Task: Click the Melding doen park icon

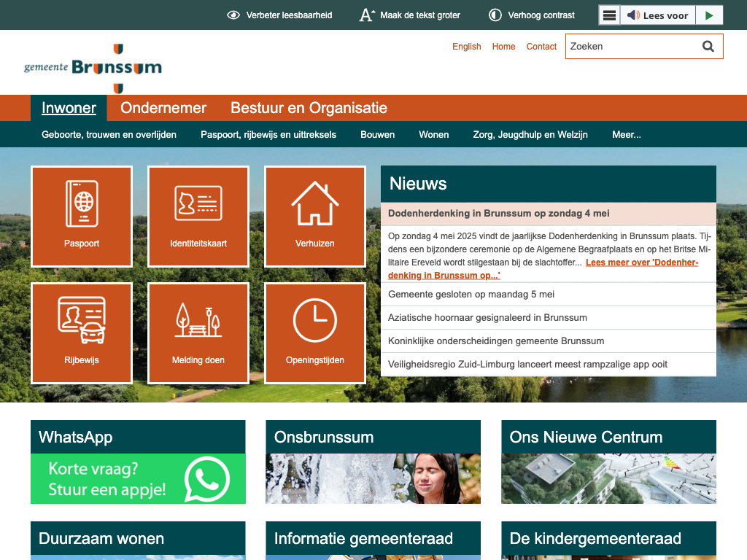Action: click(x=198, y=321)
